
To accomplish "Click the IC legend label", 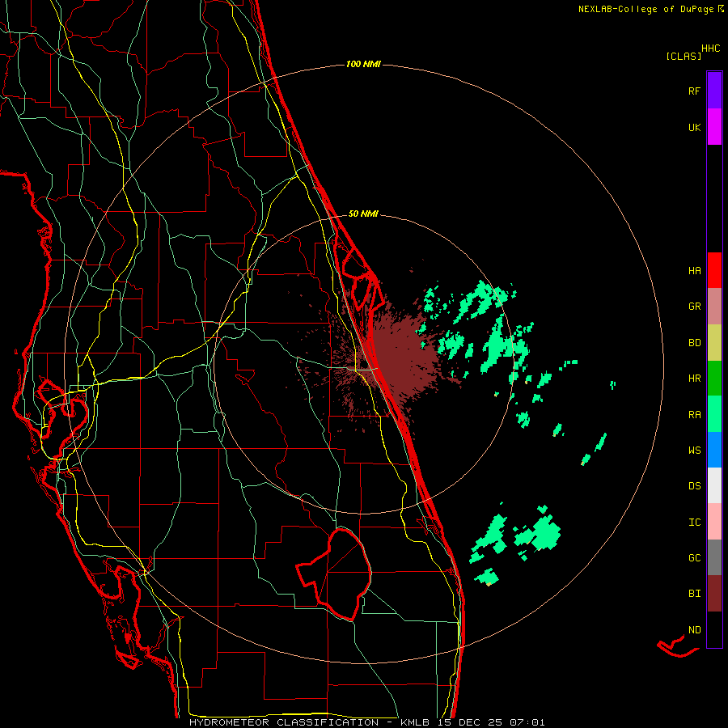I will coord(694,523).
